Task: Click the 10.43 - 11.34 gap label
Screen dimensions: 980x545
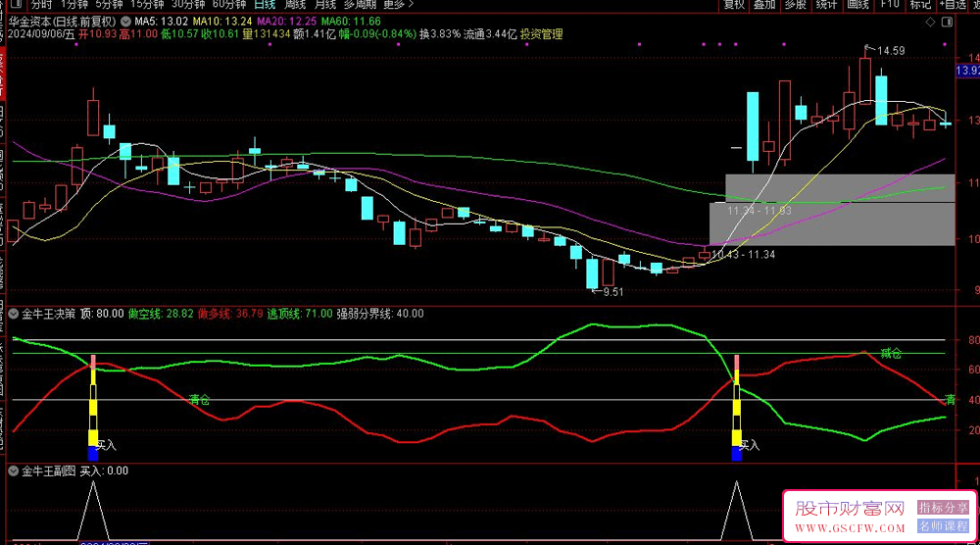Action: (x=743, y=255)
